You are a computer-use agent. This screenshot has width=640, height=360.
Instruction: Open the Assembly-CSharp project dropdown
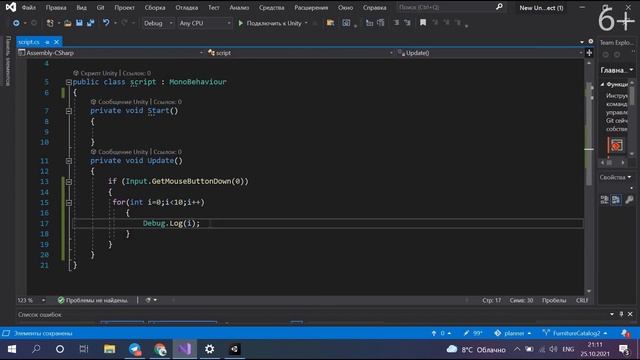(111, 53)
